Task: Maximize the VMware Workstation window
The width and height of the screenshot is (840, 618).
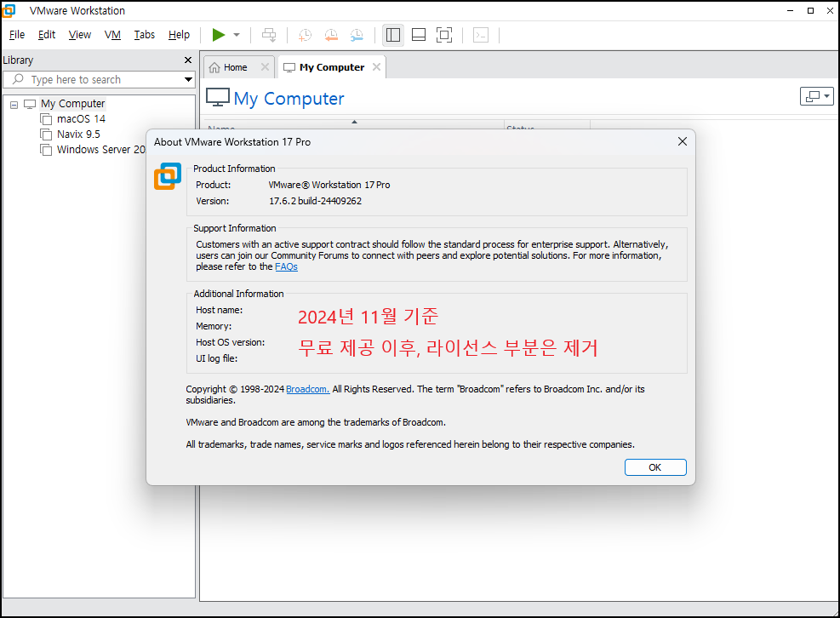Action: click(x=810, y=10)
